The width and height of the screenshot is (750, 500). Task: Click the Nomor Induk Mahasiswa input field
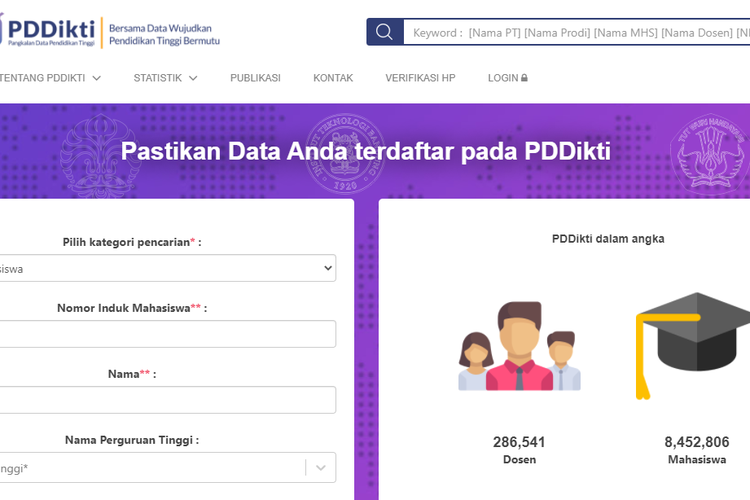167,334
